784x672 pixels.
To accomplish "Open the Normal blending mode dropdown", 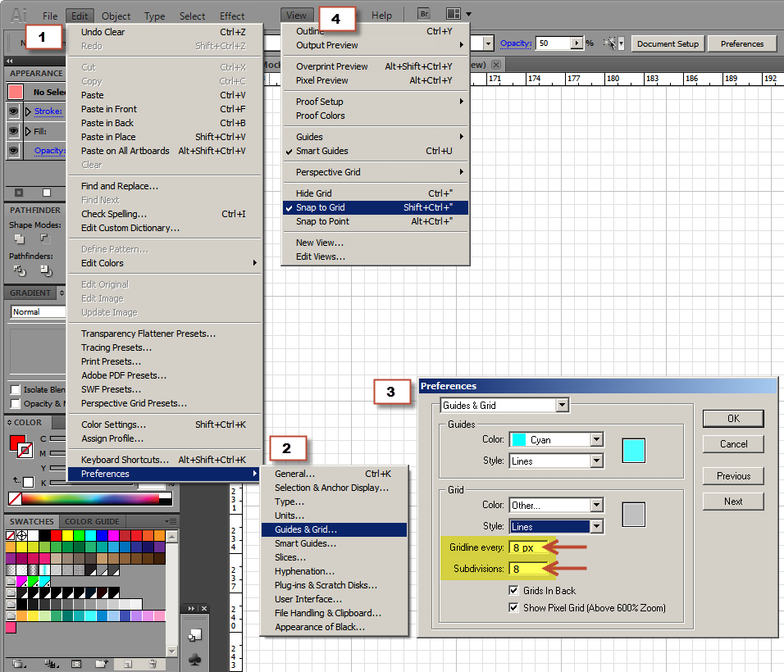I will point(39,311).
